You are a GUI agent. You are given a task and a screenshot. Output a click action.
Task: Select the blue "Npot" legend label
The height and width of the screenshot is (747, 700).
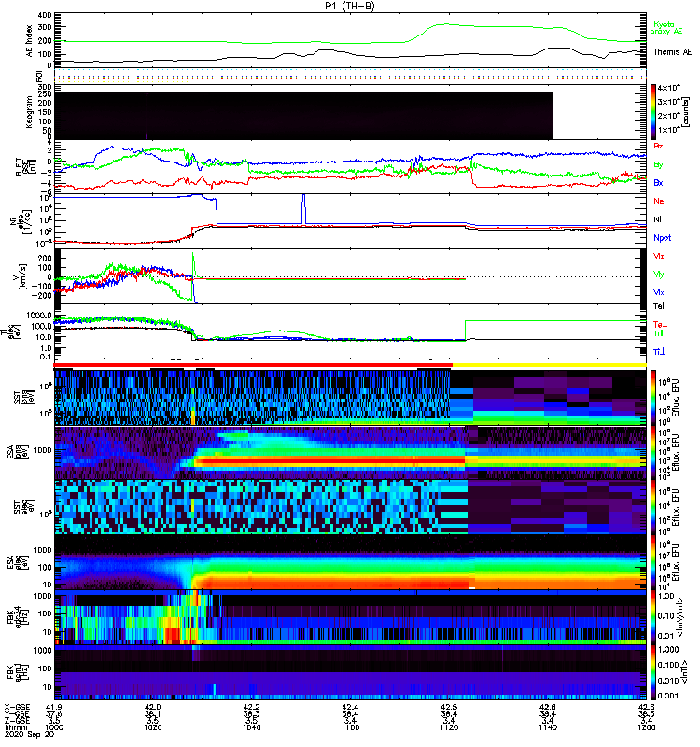pyautogui.click(x=663, y=238)
